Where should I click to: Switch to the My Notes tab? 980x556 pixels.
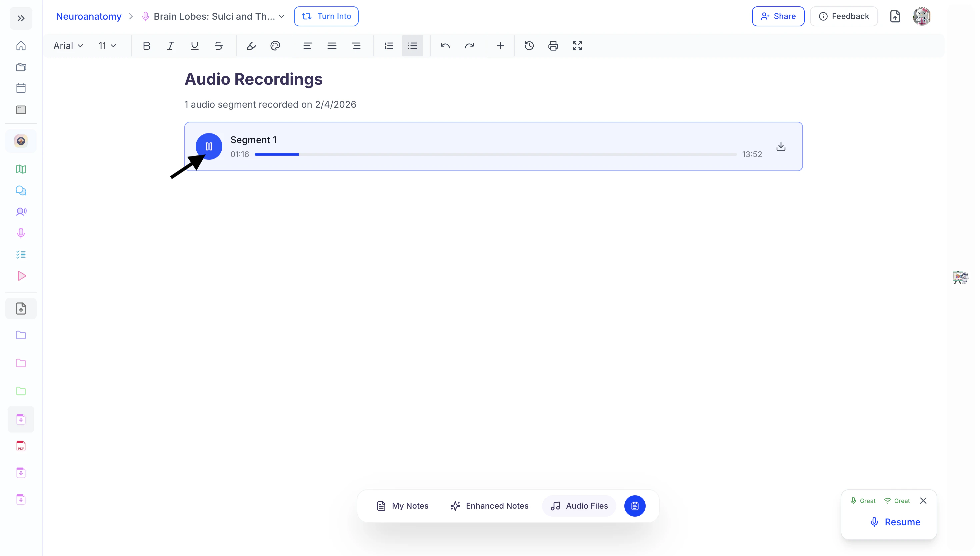tap(403, 506)
